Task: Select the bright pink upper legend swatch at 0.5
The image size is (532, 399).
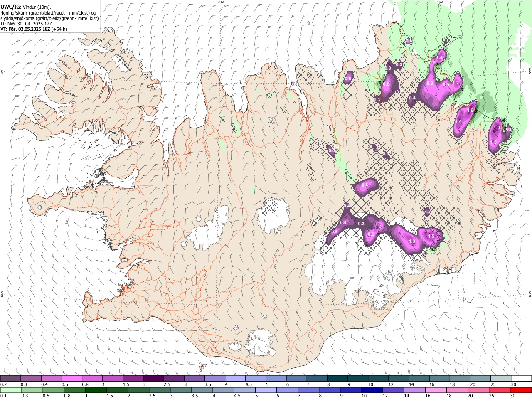Action: tap(71, 379)
